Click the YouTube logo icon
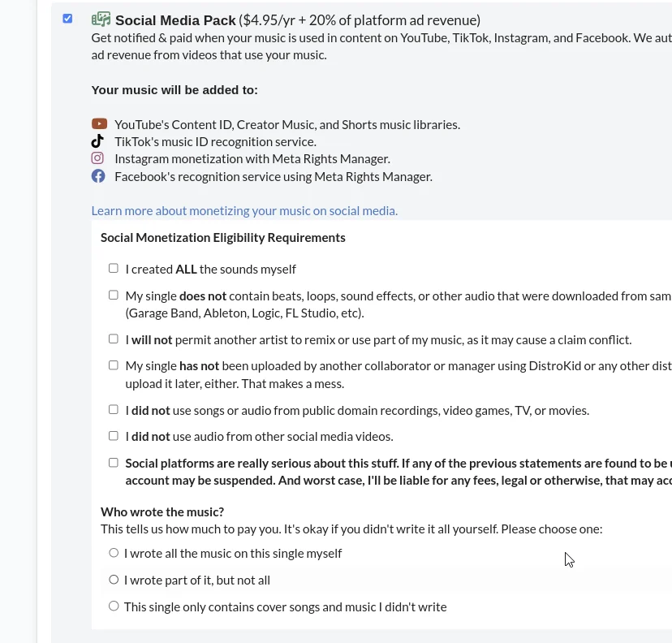The width and height of the screenshot is (672, 643). [99, 124]
